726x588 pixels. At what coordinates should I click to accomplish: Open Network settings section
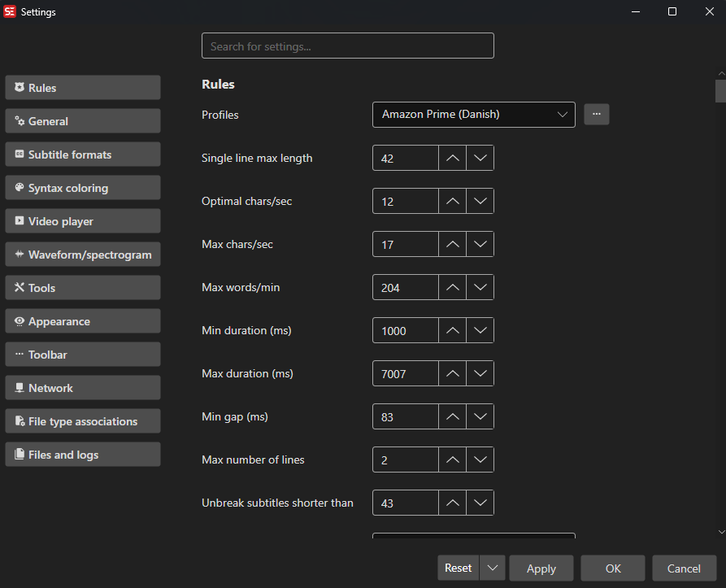pyautogui.click(x=83, y=387)
